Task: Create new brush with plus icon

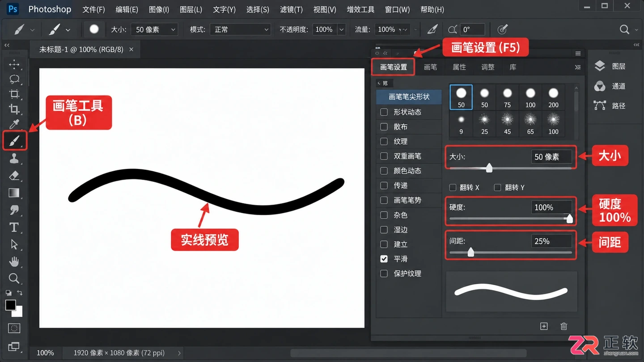Action: click(544, 326)
